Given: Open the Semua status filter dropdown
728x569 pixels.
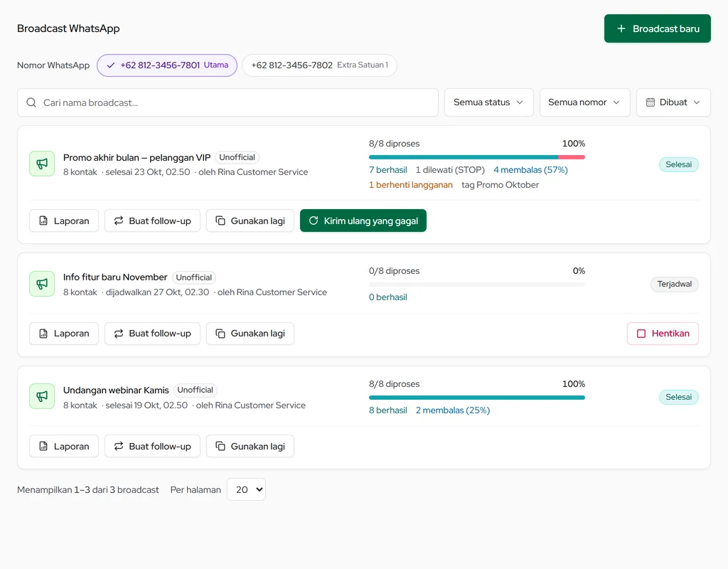Looking at the screenshot, I should click(489, 102).
